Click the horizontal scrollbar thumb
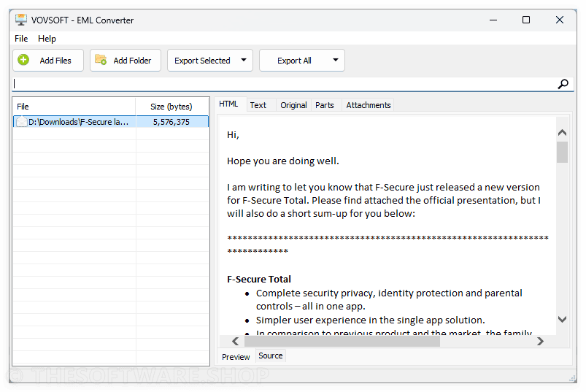Image resolution: width=586 pixels, height=392 pixels. coord(342,341)
